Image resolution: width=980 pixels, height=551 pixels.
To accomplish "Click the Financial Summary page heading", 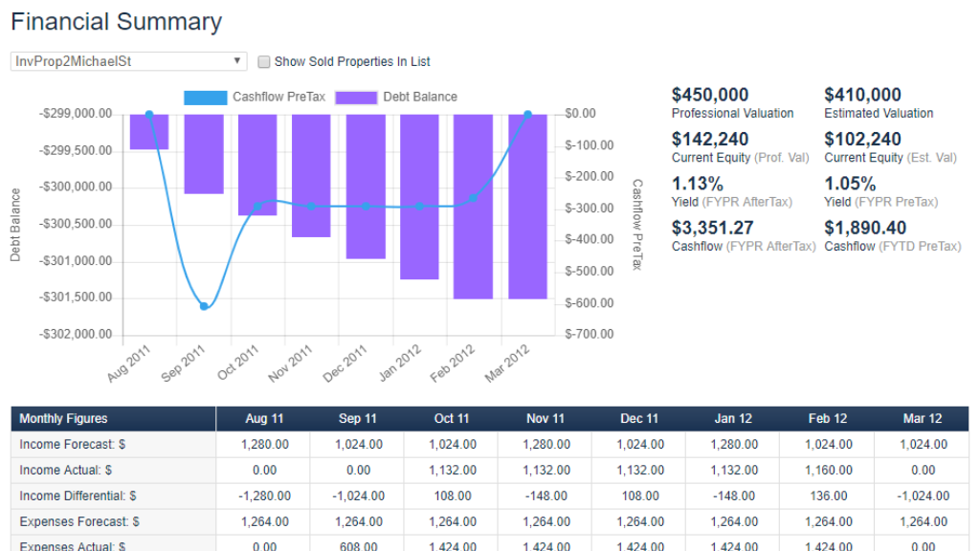I will click(x=117, y=21).
